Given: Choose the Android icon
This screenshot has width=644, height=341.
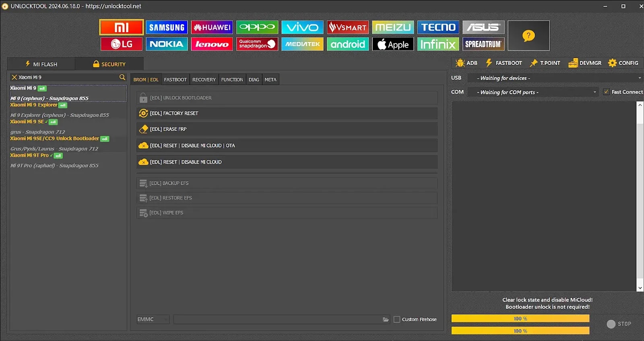Looking at the screenshot, I should (348, 44).
